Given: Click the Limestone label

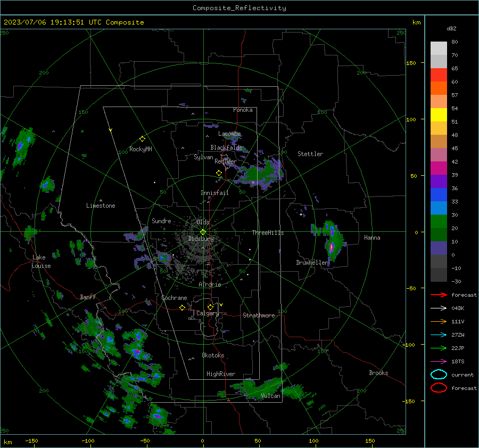Looking at the screenshot, I should pos(101,206).
